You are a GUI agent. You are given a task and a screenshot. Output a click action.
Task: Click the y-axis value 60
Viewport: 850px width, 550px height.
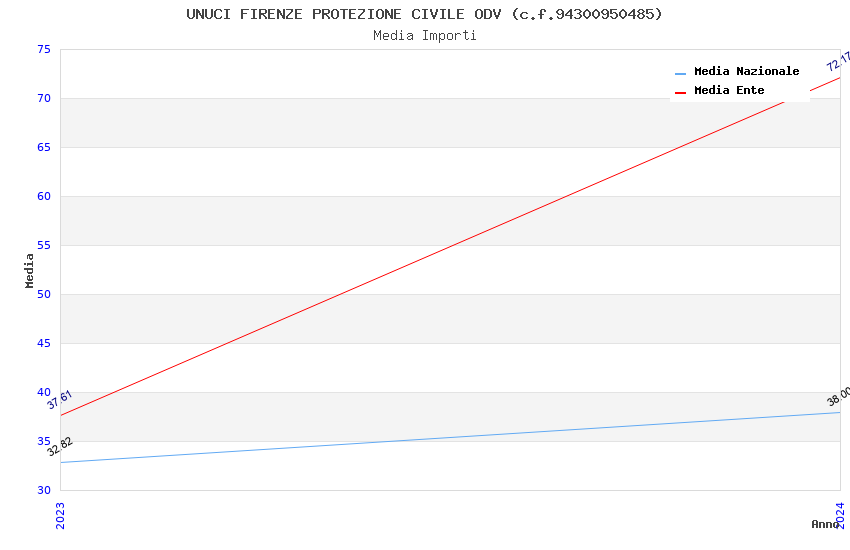pyautogui.click(x=44, y=196)
